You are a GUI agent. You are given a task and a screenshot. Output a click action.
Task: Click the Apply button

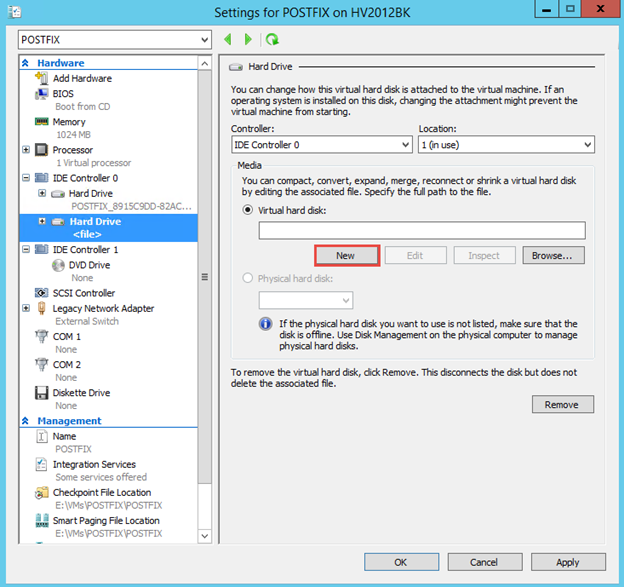(568, 562)
